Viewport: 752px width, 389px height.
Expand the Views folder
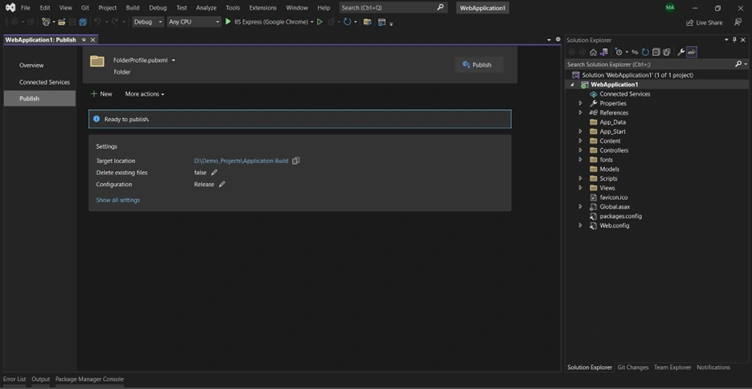[x=580, y=188]
